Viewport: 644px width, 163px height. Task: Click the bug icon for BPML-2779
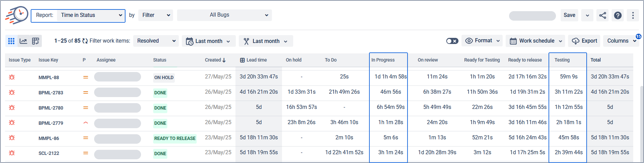point(12,122)
